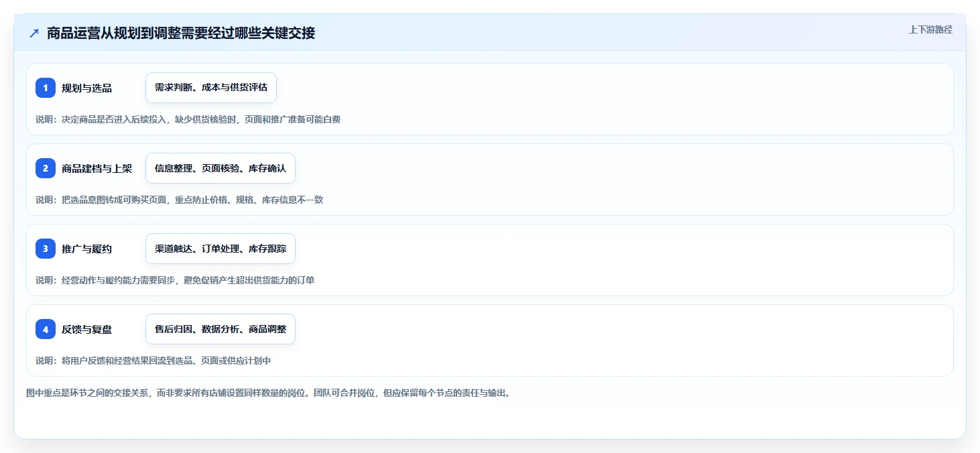Click the 信息整理、页面核验、库存确认 chip
This screenshot has height=453, width=980.
click(x=221, y=168)
